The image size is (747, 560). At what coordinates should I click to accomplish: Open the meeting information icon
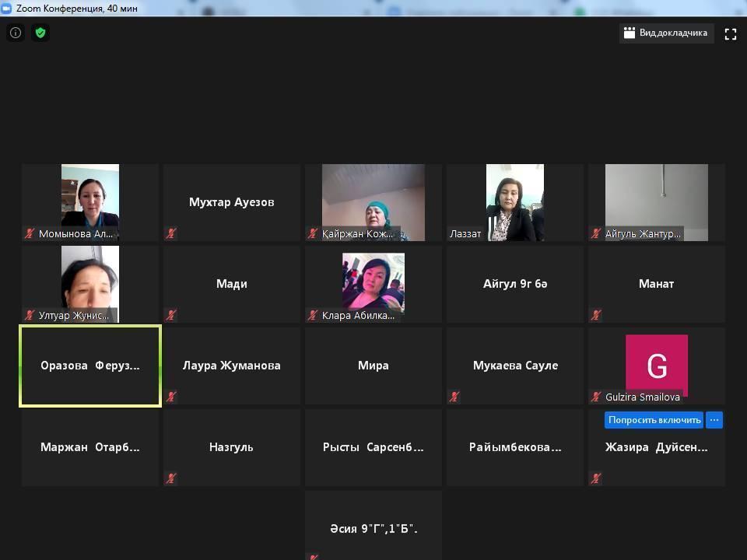pyautogui.click(x=16, y=33)
